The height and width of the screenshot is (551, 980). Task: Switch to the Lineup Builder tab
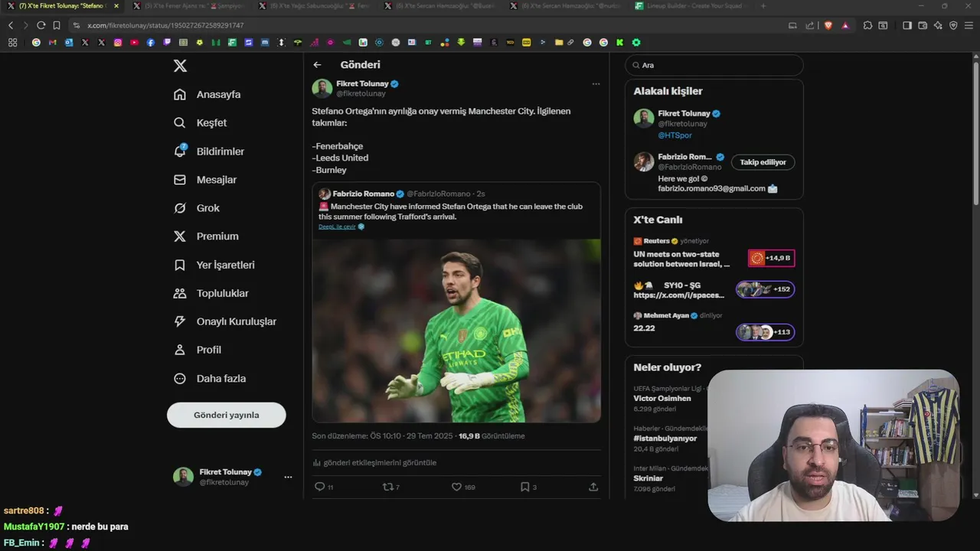click(691, 6)
